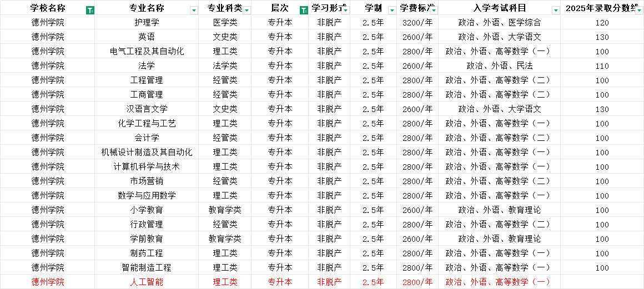Select score 100 in the 制药工程 row

click(602, 253)
